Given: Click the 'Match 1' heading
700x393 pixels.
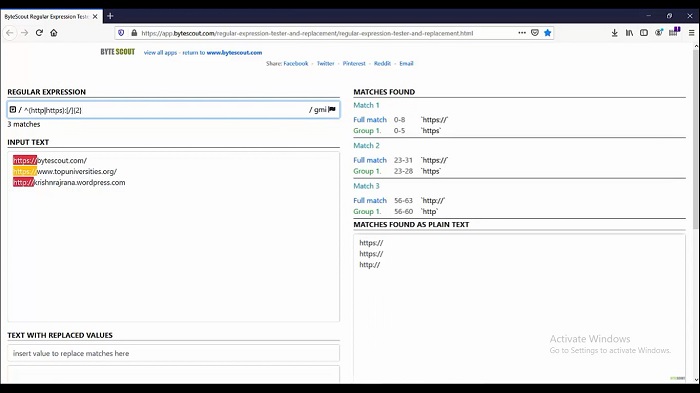Looking at the screenshot, I should tap(367, 105).
